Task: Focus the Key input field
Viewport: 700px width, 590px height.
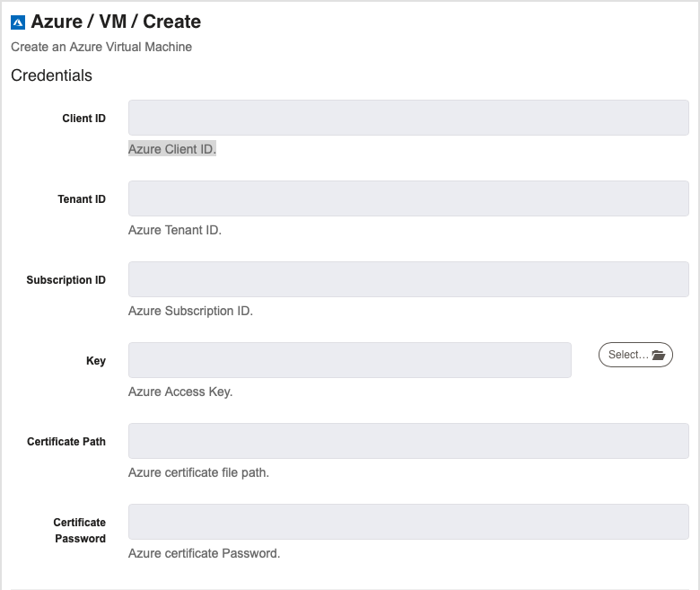Action: 350,360
